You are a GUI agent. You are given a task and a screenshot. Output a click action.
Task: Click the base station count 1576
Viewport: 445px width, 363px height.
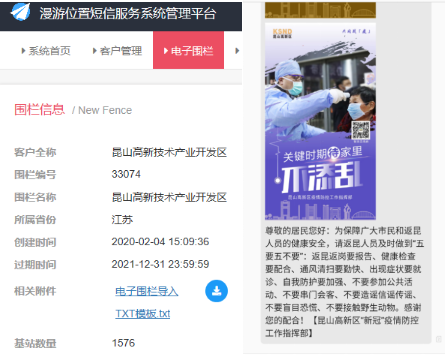pyautogui.click(x=123, y=343)
